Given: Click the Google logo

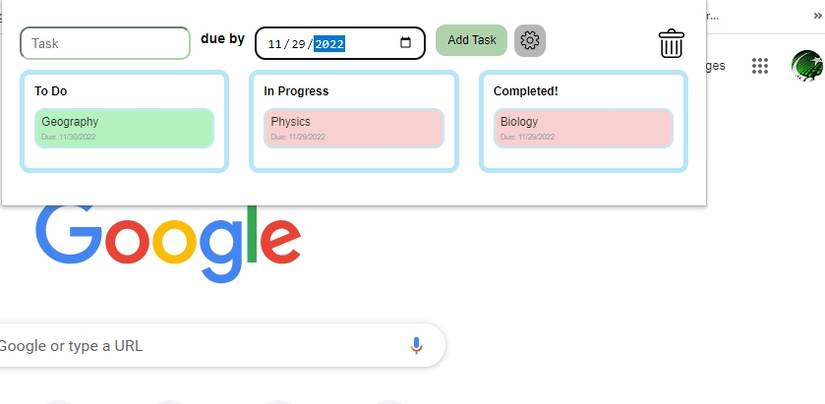Looking at the screenshot, I should click(168, 243).
